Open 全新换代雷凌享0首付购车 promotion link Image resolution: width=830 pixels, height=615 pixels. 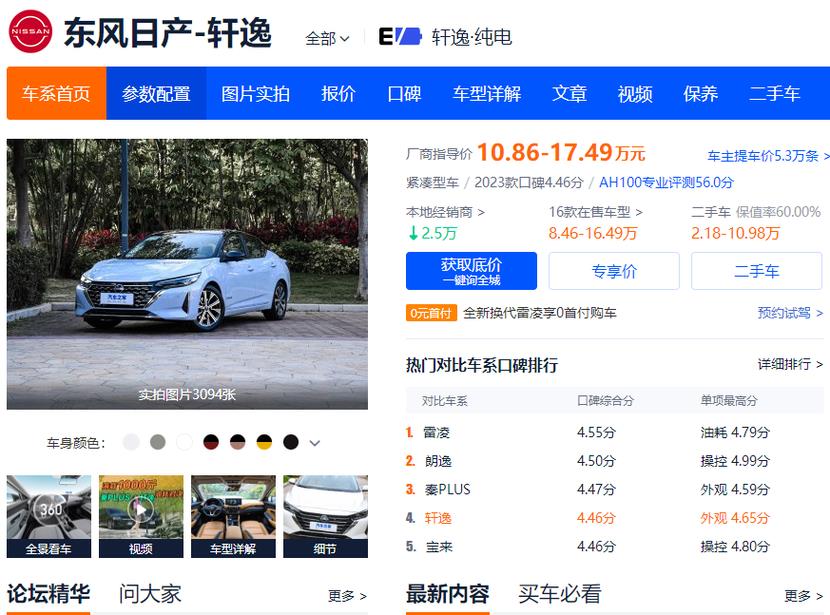tap(539, 313)
